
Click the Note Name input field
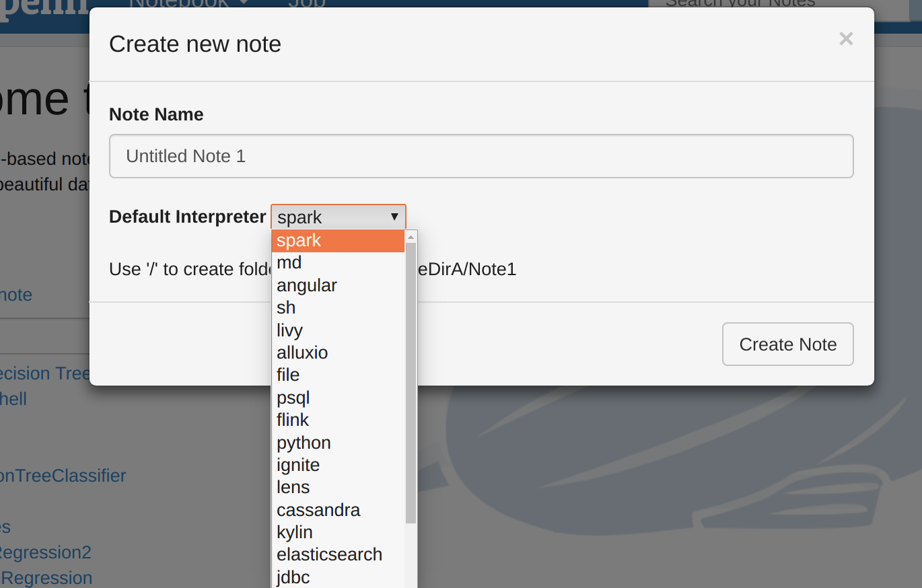[481, 156]
